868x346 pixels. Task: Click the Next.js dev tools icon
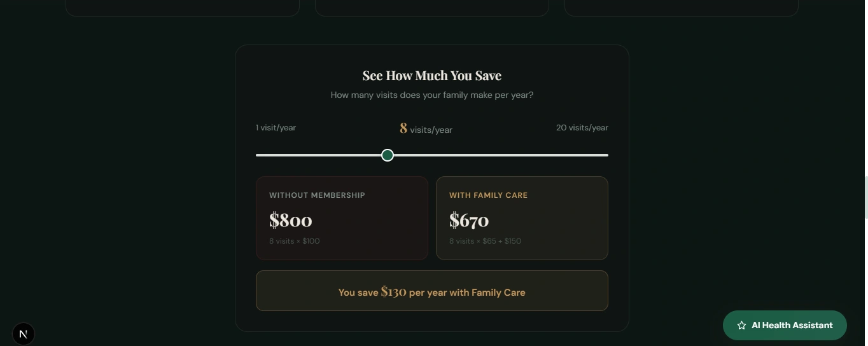coord(24,334)
